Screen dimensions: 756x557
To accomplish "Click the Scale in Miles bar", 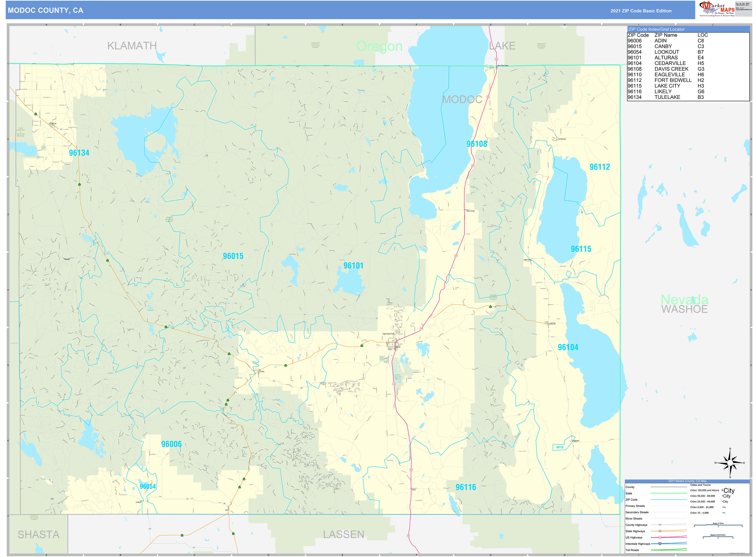I will click(718, 525).
